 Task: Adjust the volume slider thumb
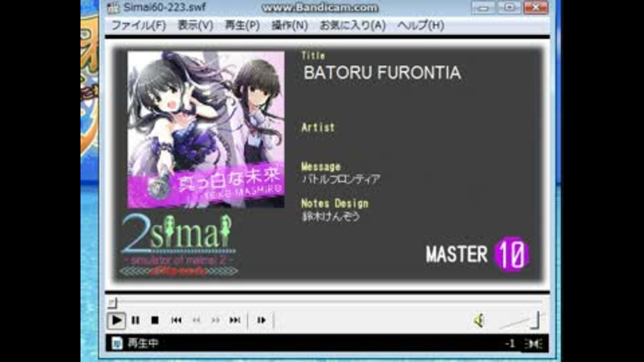535,320
